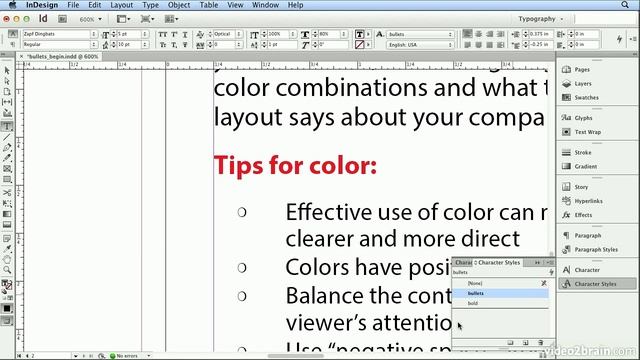Open the Layout menu
The image size is (640, 360).
pyautogui.click(x=122, y=5)
